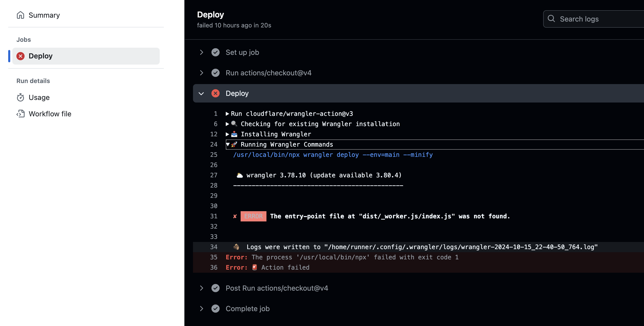Image resolution: width=644 pixels, height=326 pixels.
Task: Click the red failure icon beside Deploy job
Action: [x=20, y=56]
